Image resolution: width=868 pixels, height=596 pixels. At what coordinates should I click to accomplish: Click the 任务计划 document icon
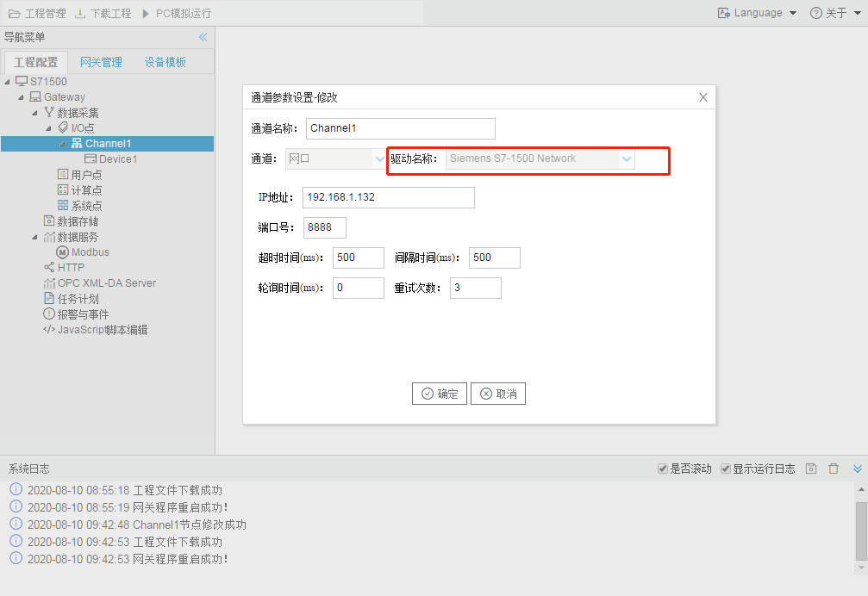point(49,299)
